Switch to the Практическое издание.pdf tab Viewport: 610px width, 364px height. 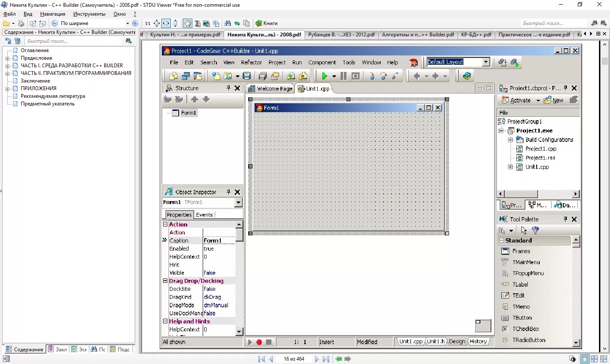(534, 35)
